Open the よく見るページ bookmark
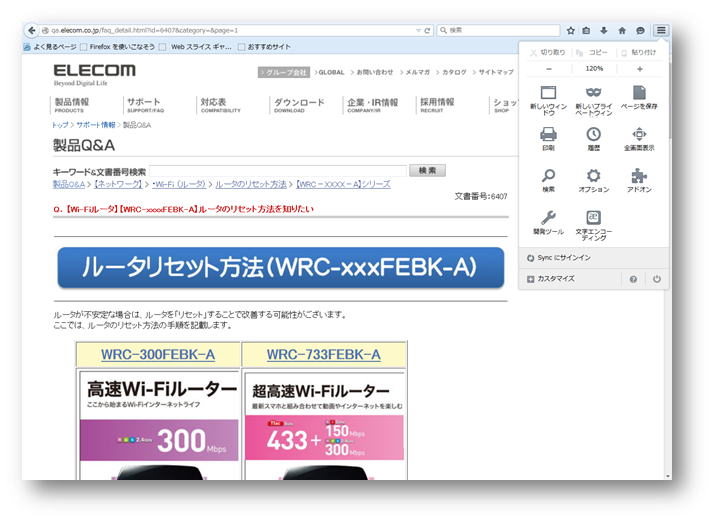This screenshot has width=714, height=522. 50,46
